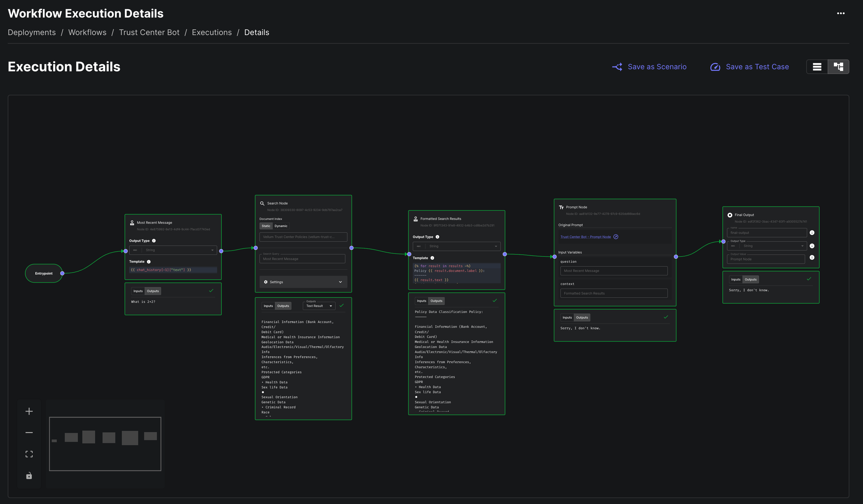
Task: Show info for final-output name
Action: [x=812, y=232]
